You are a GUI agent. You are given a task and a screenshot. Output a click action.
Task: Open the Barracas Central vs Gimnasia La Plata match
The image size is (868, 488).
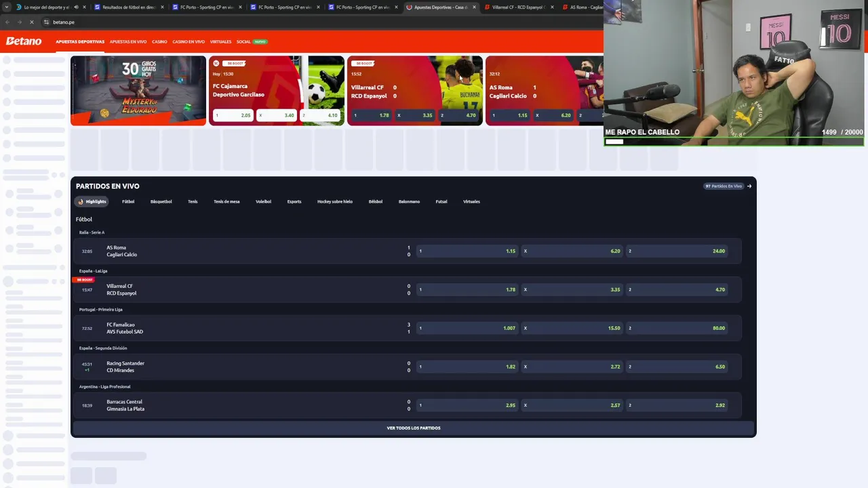point(125,405)
